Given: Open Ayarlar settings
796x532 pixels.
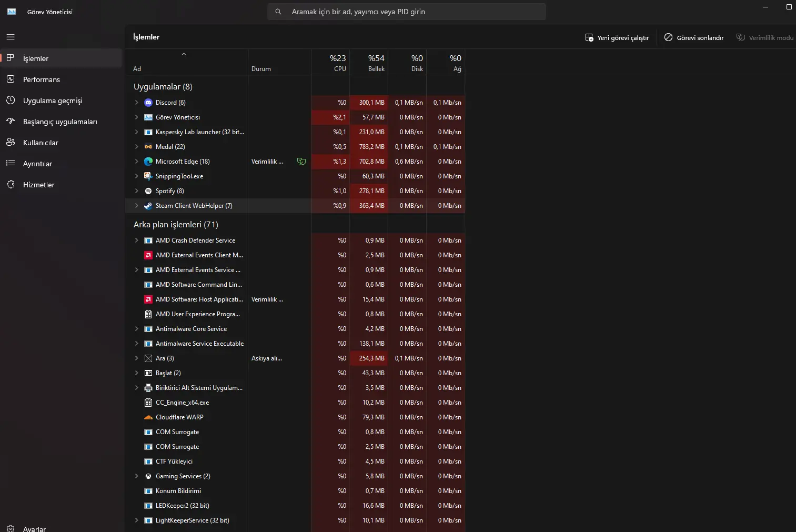Looking at the screenshot, I should 61,528.
